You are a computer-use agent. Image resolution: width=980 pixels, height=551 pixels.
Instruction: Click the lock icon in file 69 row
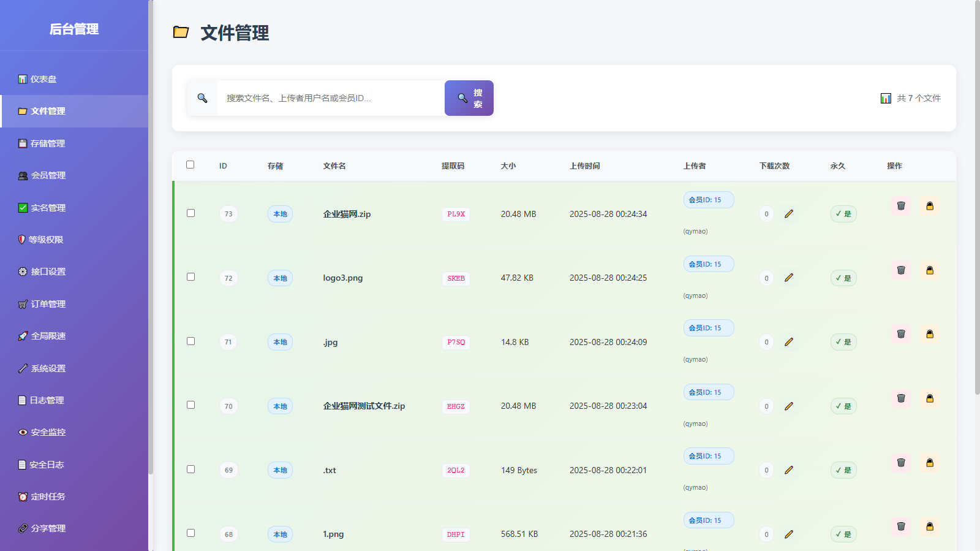(930, 463)
